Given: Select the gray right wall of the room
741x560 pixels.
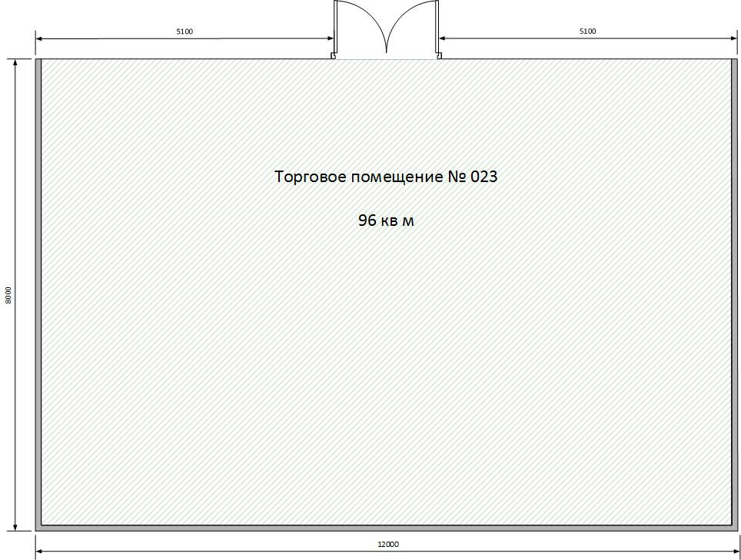Looking at the screenshot, I should pos(733,292).
